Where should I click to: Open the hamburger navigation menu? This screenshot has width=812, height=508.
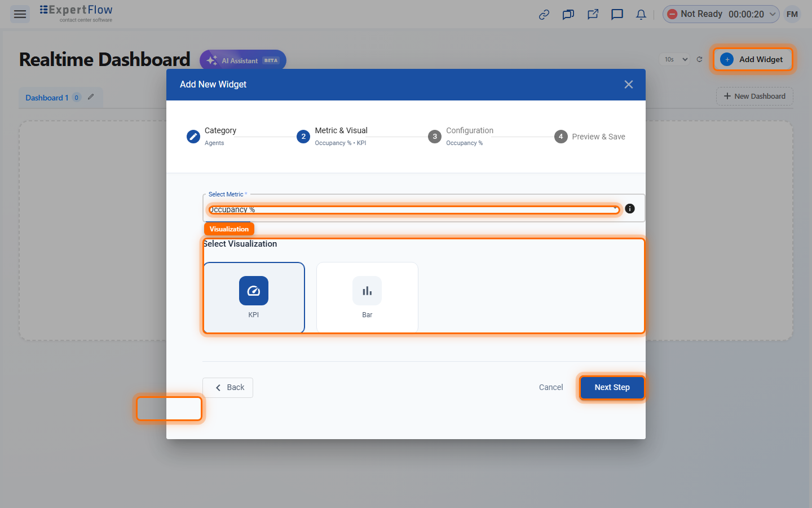pos(20,14)
